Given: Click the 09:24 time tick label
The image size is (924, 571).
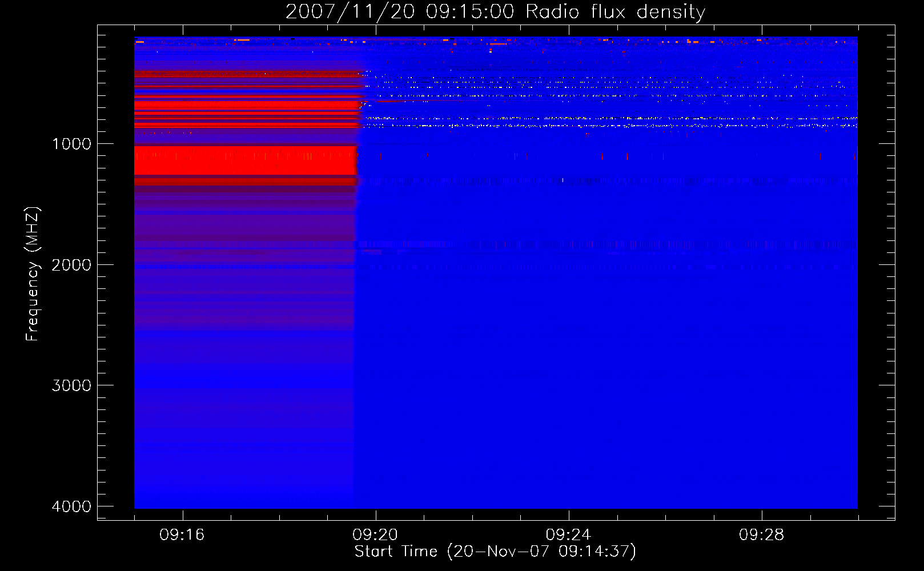Looking at the screenshot, I should pyautogui.click(x=568, y=535).
